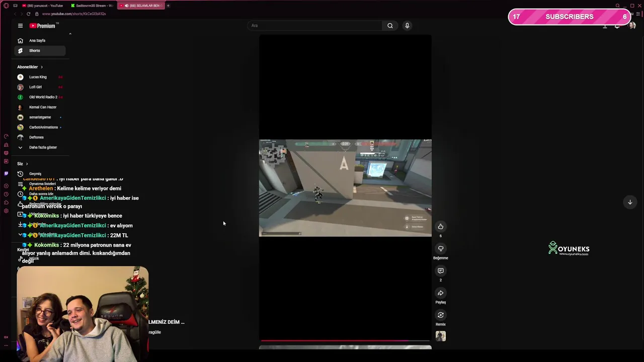
Task: Select Shorts in the sidebar
Action: 40,50
